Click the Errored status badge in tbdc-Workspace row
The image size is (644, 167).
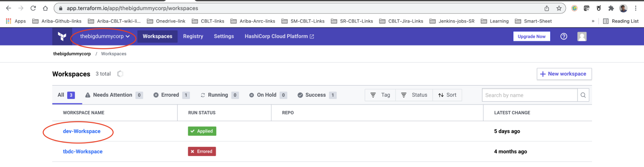pyautogui.click(x=202, y=151)
